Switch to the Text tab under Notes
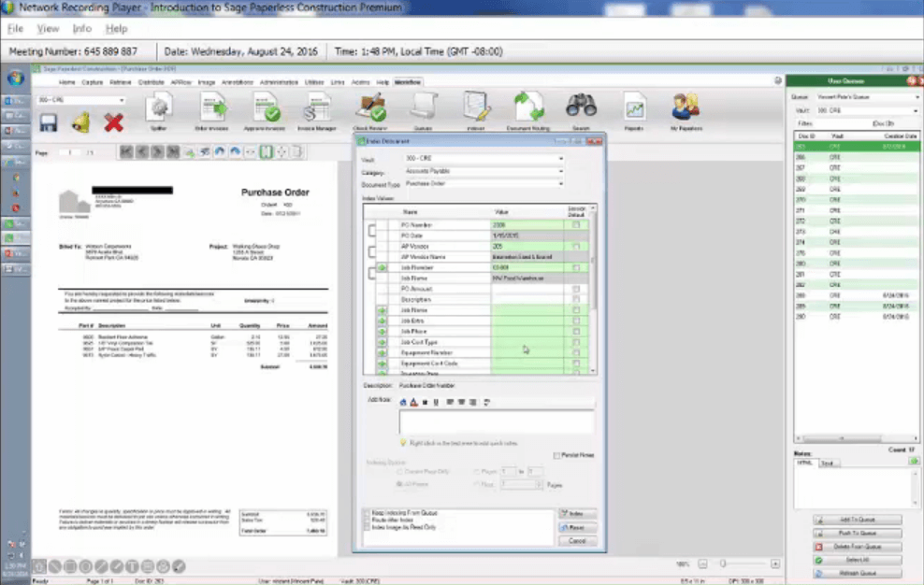The image size is (924, 585). pos(828,464)
